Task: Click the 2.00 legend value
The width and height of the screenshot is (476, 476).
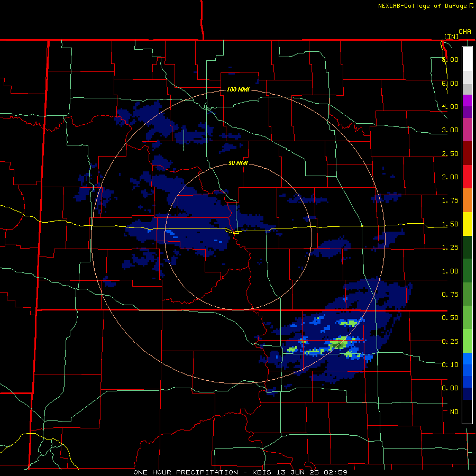Action: point(450,177)
